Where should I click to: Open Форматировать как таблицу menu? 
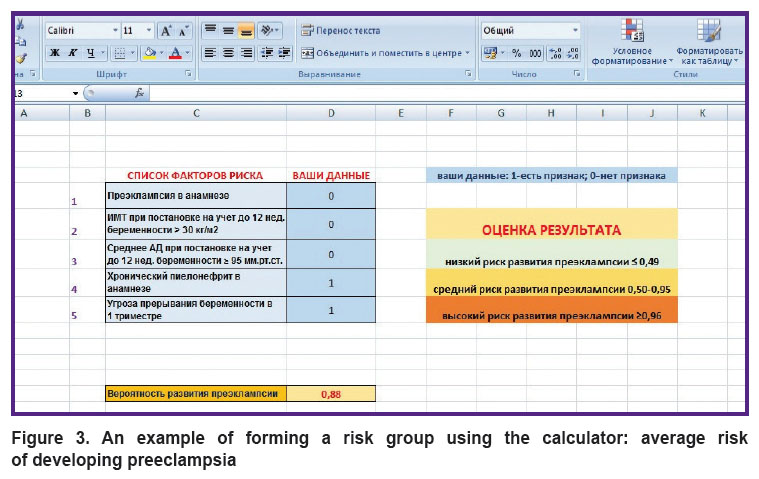coord(709,42)
